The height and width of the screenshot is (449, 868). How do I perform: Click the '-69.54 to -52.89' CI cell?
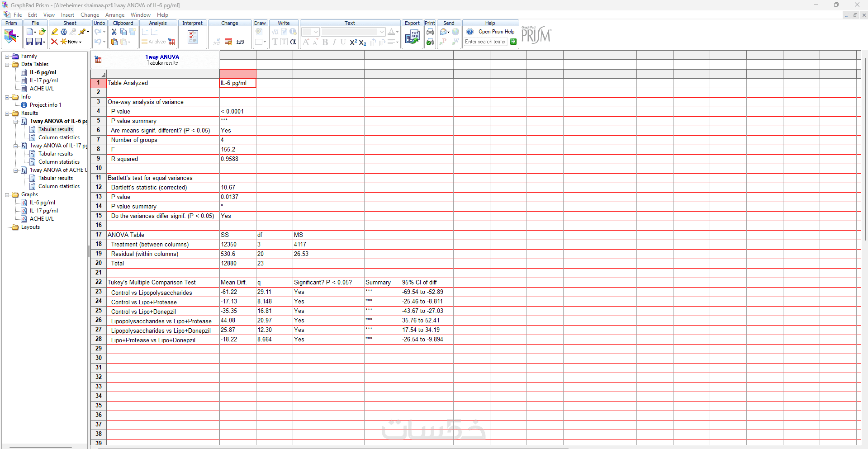pyautogui.click(x=427, y=292)
